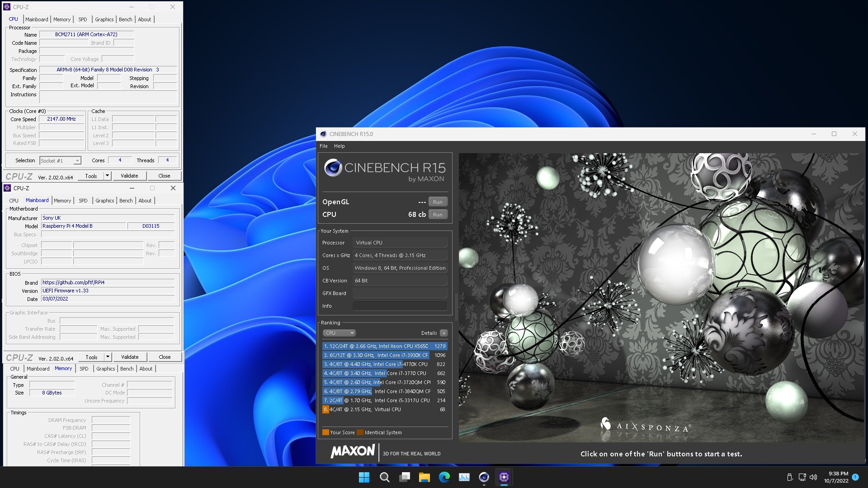868x488 pixels.
Task: Switch to Mainboard tab in top CPU-Z
Action: [x=37, y=19]
